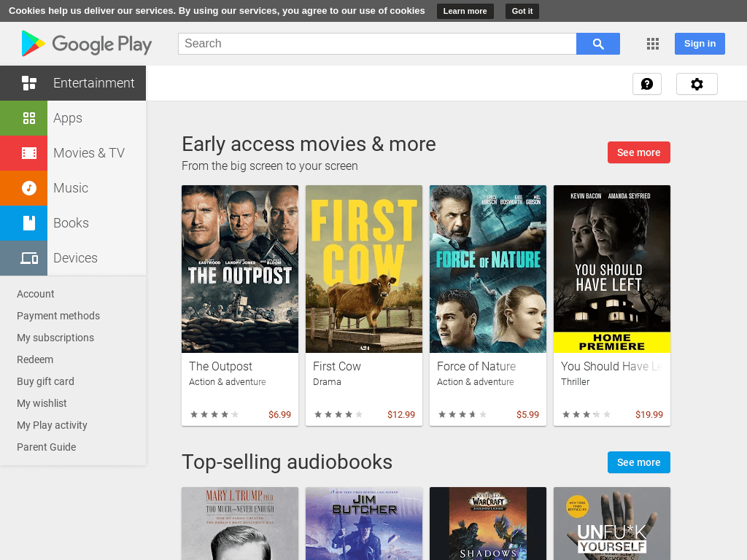Click the Redeem link
The image size is (747, 560).
(x=35, y=359)
